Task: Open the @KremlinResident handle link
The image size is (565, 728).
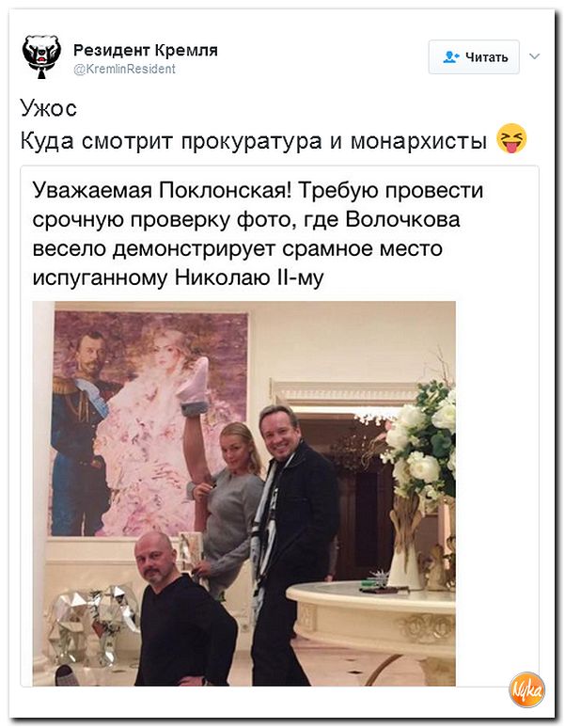Action: coord(124,70)
